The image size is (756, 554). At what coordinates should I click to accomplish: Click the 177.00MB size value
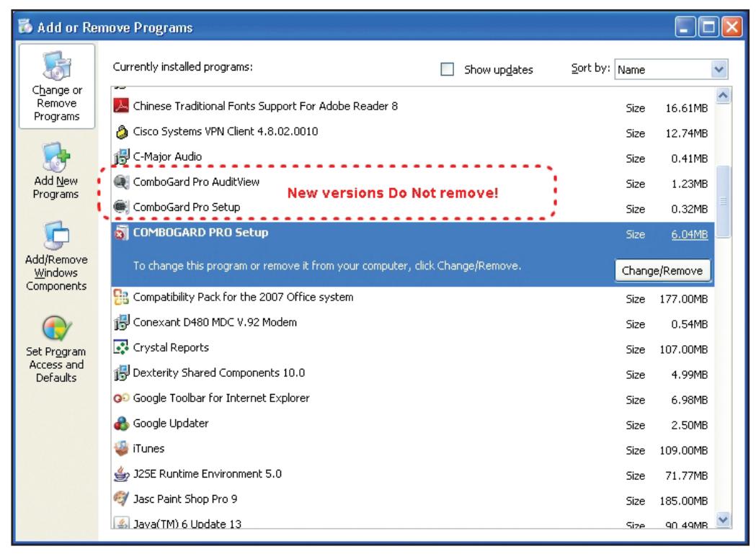click(683, 299)
